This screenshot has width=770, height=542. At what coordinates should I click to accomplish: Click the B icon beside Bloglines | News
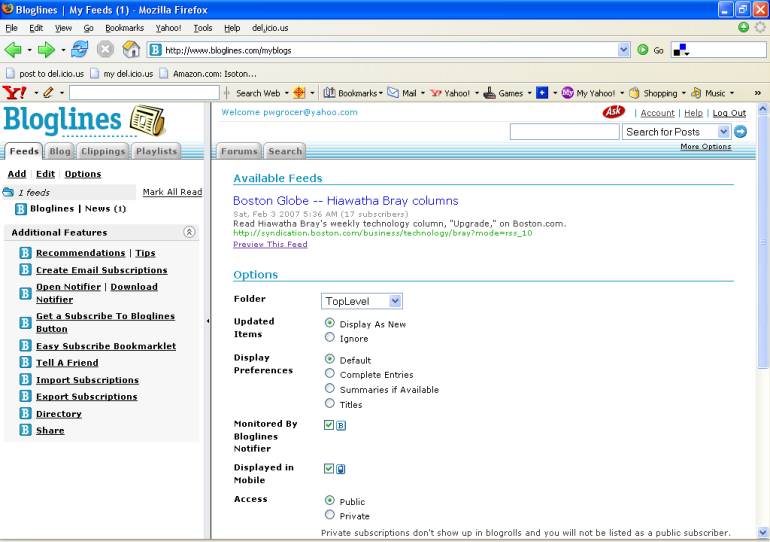point(21,209)
